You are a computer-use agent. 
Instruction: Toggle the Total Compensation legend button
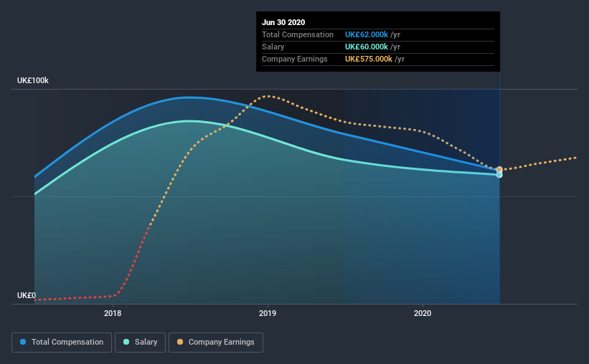62,343
